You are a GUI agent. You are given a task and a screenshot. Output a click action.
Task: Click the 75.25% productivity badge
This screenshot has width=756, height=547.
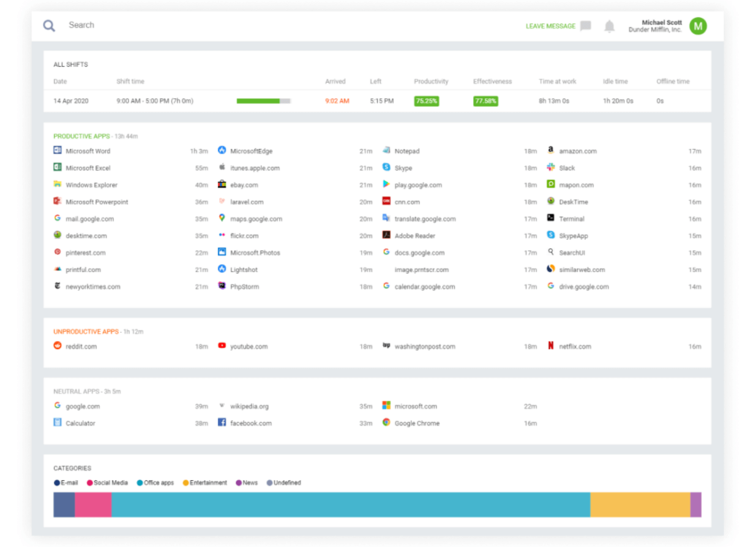point(426,101)
